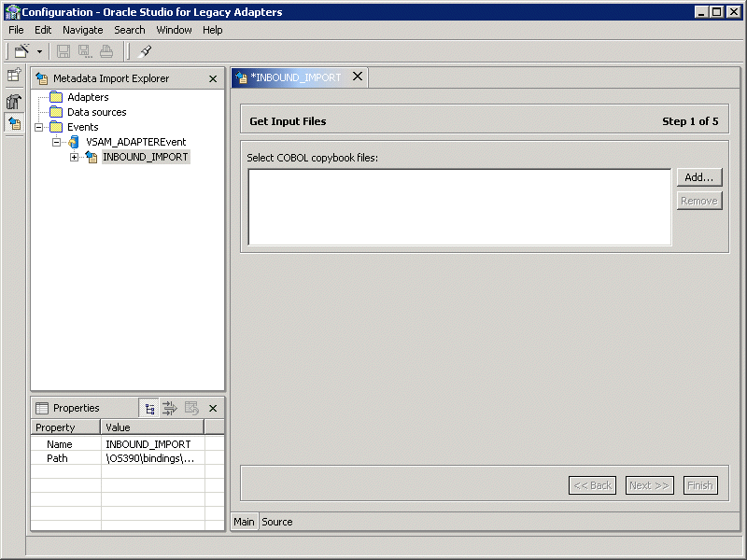
Task: Click the Restore Default Value icon
Action: 191,408
